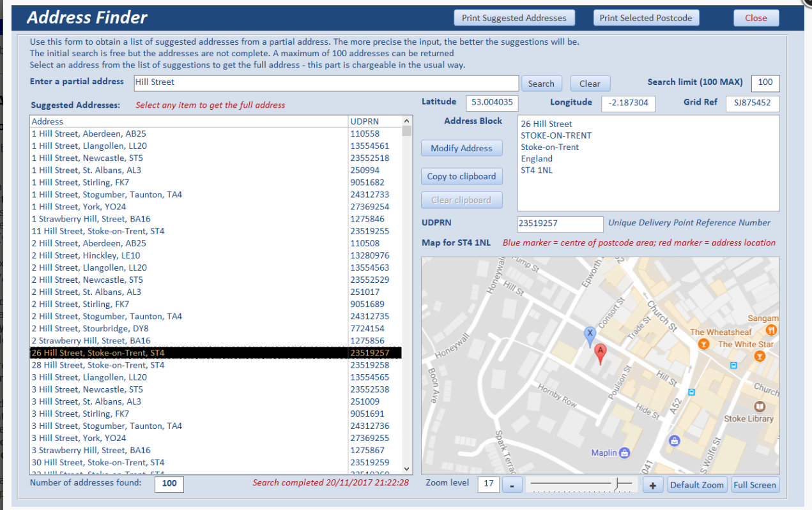Click the Maplin shop marker on map
The image size is (812, 510).
[x=625, y=453]
